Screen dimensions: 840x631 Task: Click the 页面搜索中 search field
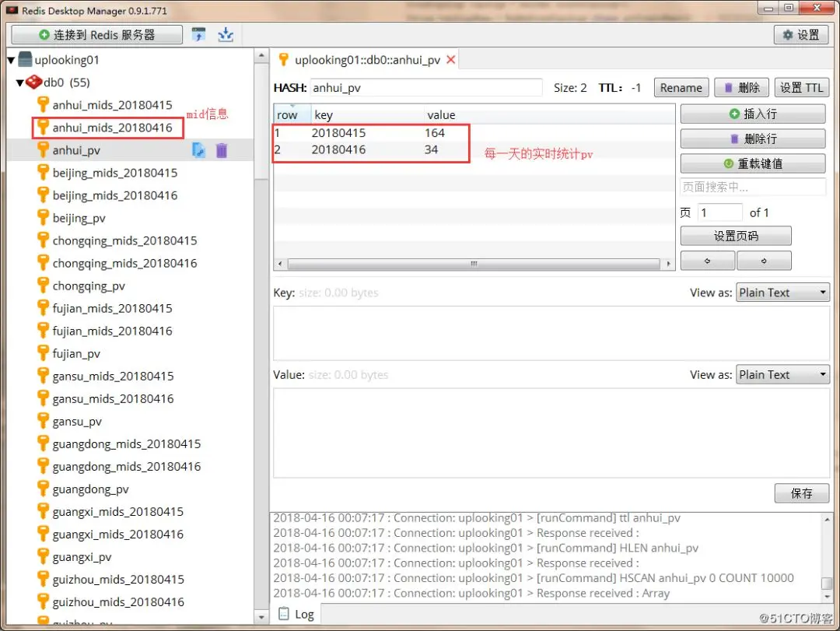click(x=753, y=187)
